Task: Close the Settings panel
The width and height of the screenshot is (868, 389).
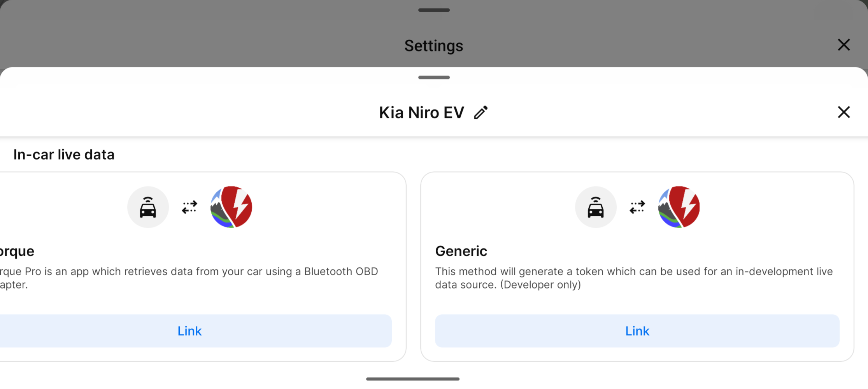Action: point(843,45)
